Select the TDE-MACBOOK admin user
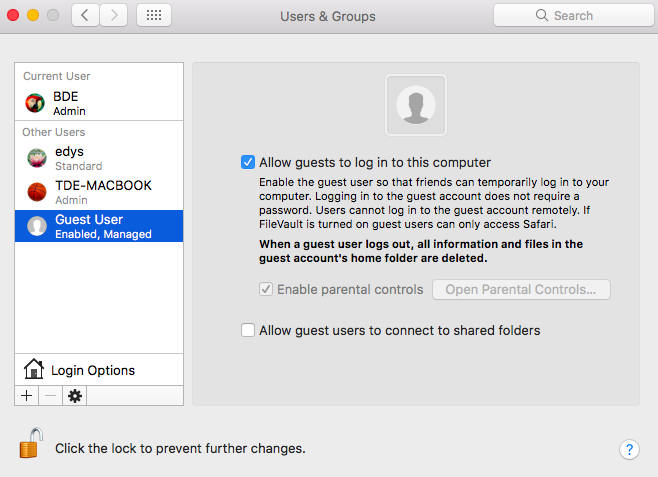Image resolution: width=658 pixels, height=477 pixels. click(99, 192)
